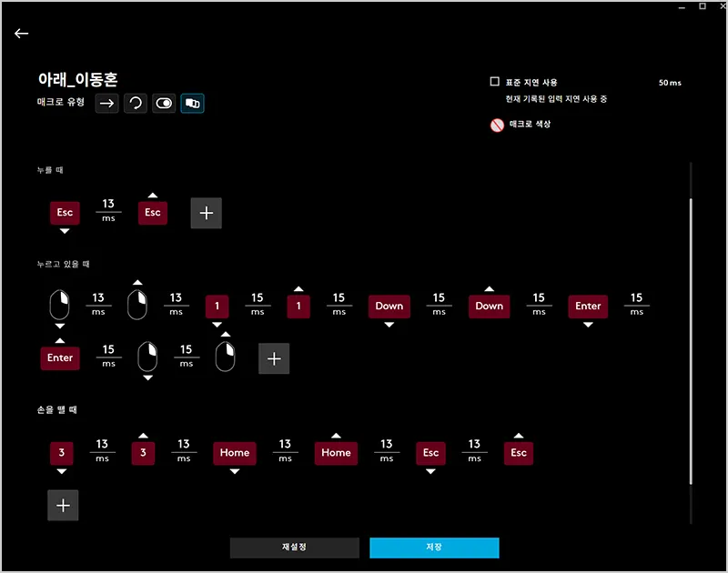
Task: Select the highlighted sequence macro type icon
Action: point(192,104)
